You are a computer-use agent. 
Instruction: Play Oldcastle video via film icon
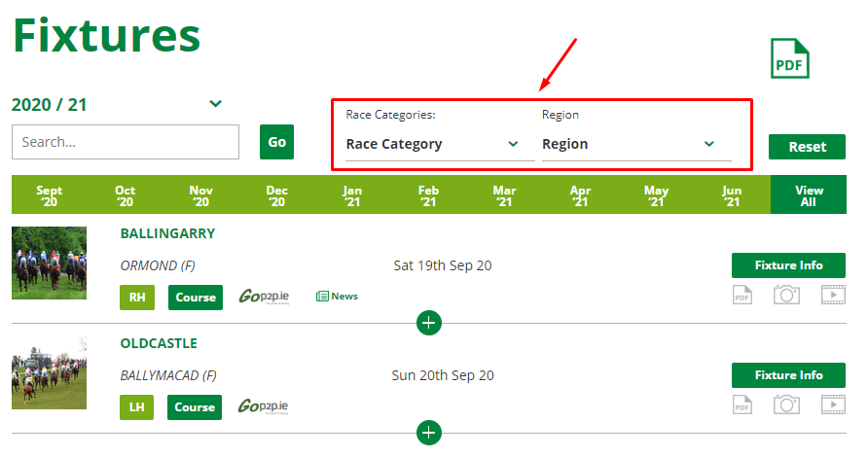833,404
